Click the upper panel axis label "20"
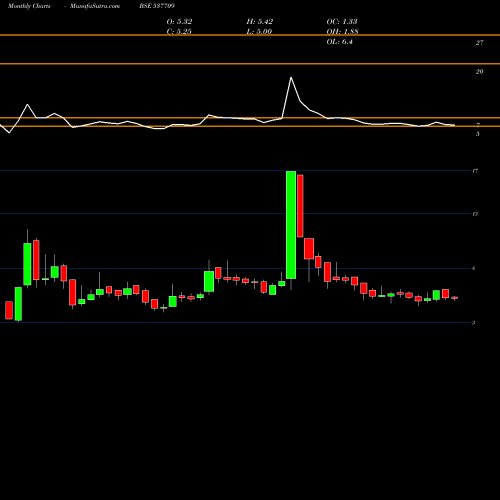The image size is (500, 500). point(479,72)
